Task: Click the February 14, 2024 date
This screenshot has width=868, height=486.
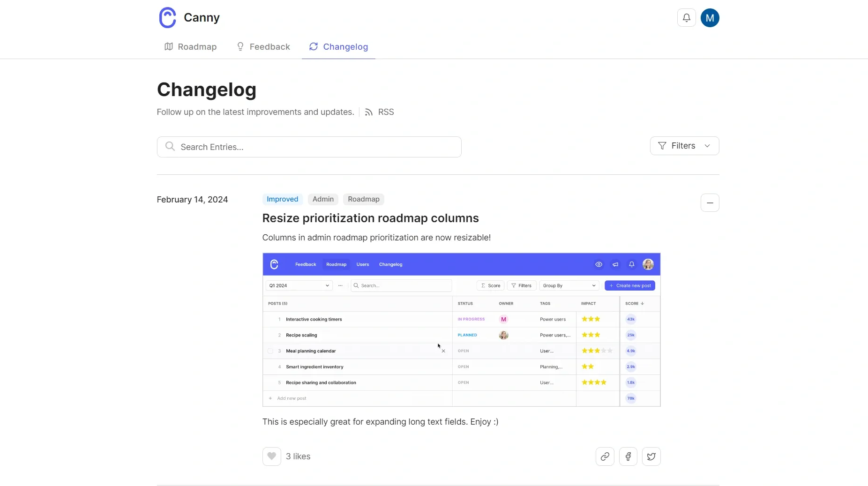Action: point(192,200)
